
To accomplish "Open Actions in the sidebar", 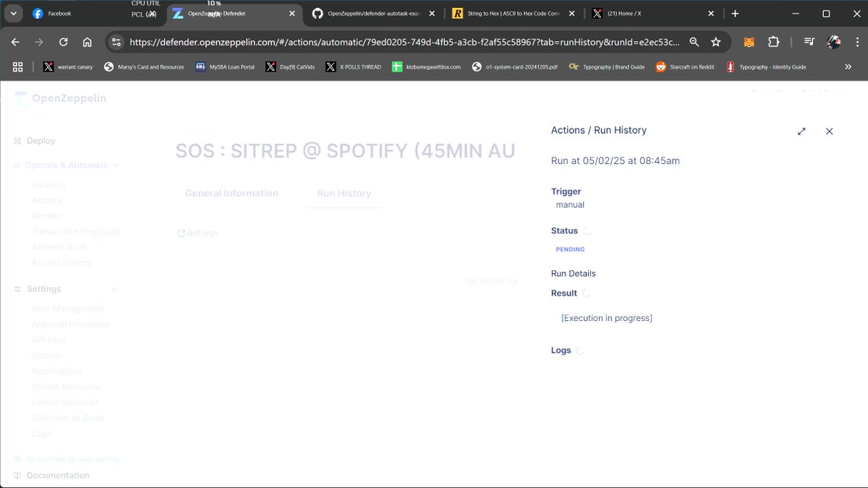I will point(46,200).
